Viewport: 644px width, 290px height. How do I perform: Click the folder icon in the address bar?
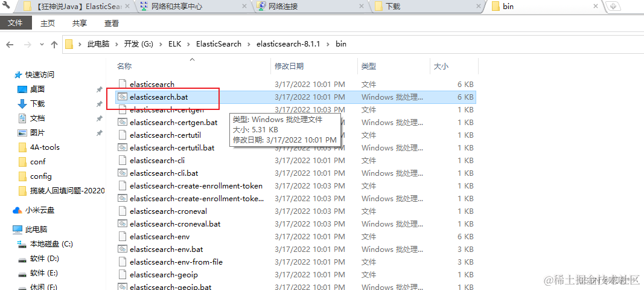tap(69, 44)
